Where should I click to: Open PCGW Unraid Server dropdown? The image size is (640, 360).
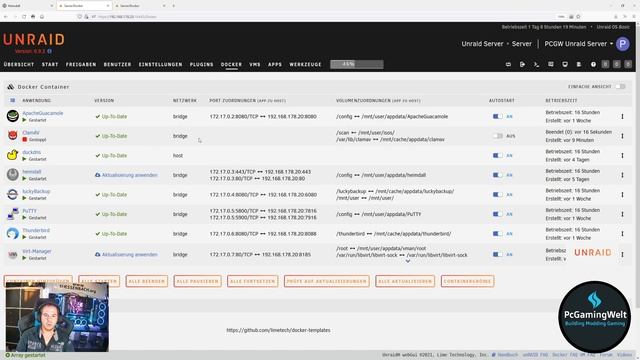click(x=579, y=44)
